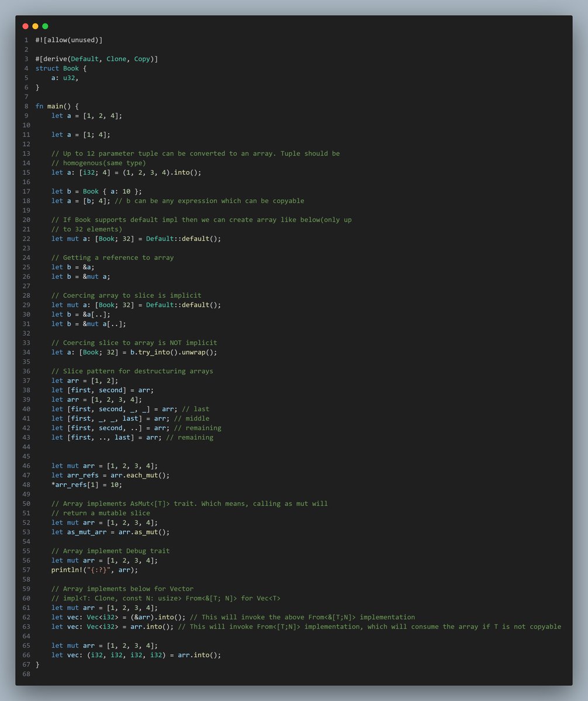Click line number 45 in the gutter
The image size is (588, 701).
coord(25,456)
